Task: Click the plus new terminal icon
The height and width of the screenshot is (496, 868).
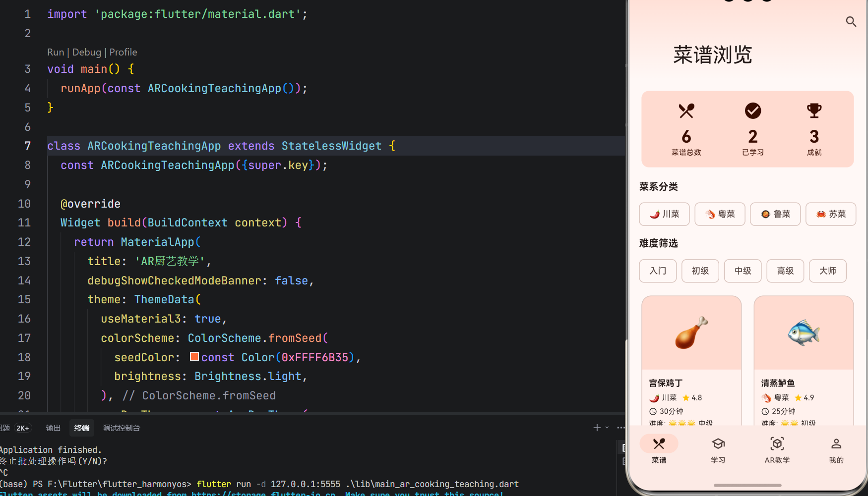Action: [597, 428]
